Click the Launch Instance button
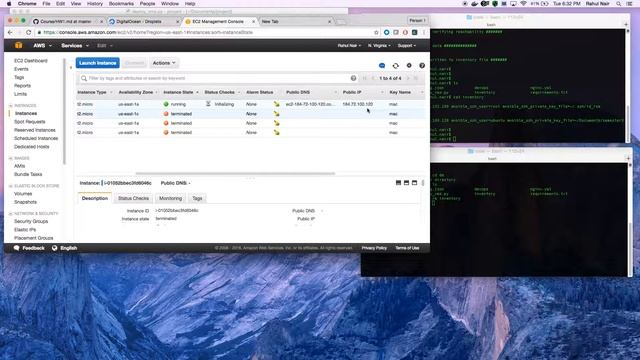The height and width of the screenshot is (360, 640). pos(98,63)
